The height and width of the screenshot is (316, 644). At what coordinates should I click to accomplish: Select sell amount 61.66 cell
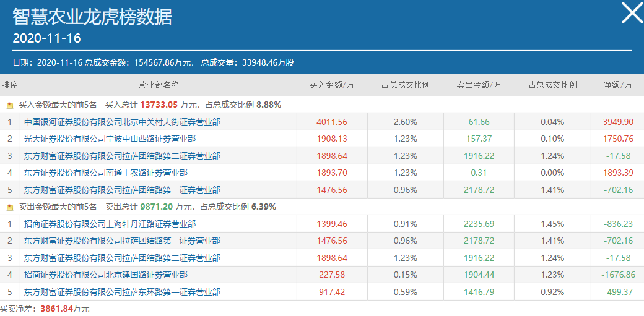tap(479, 122)
